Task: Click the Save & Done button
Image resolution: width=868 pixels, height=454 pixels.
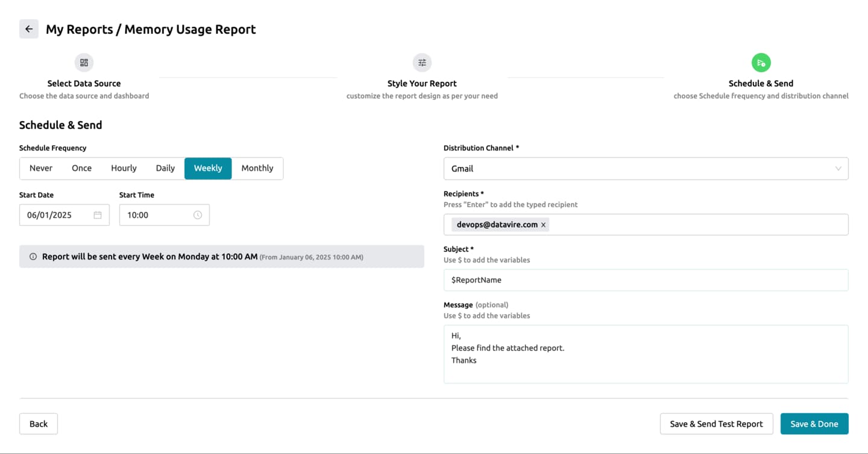Action: tap(814, 423)
